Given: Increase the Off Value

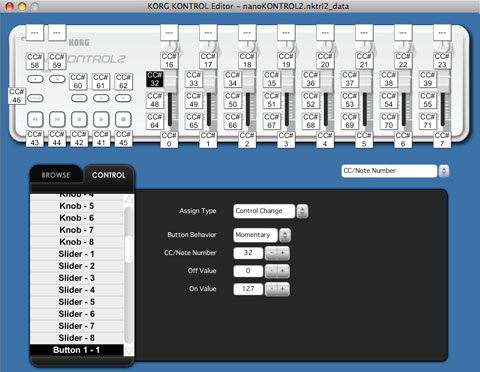Looking at the screenshot, I should click(x=283, y=271).
